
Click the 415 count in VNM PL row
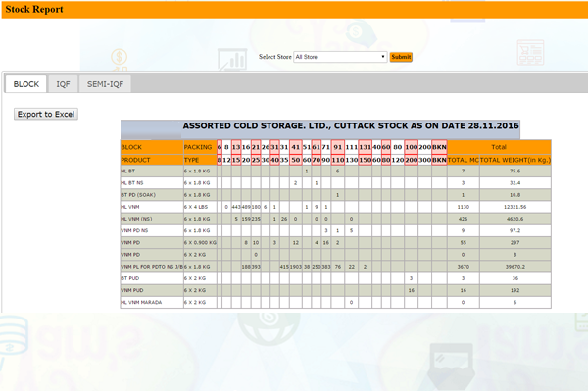click(284, 267)
